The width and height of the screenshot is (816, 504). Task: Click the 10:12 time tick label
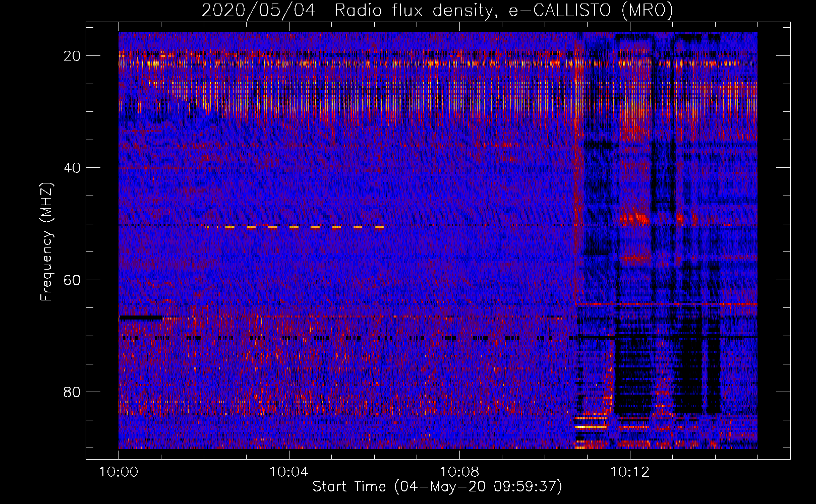coord(629,472)
